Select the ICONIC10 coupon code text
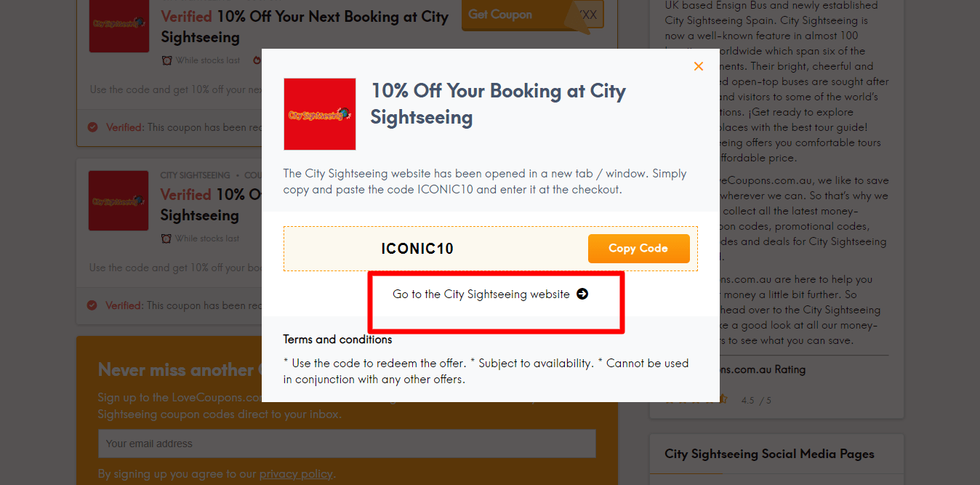Screen dimensions: 980x485 point(417,249)
